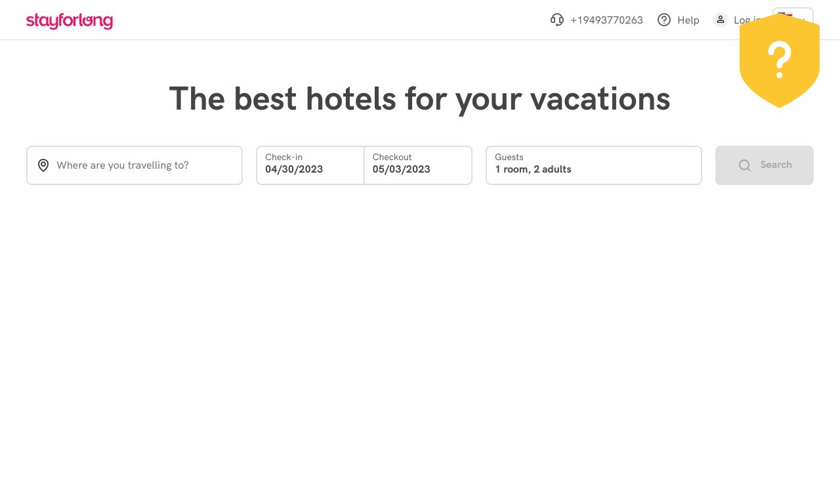Click the user profile avatar icon
This screenshot has height=504, width=840.
click(721, 20)
